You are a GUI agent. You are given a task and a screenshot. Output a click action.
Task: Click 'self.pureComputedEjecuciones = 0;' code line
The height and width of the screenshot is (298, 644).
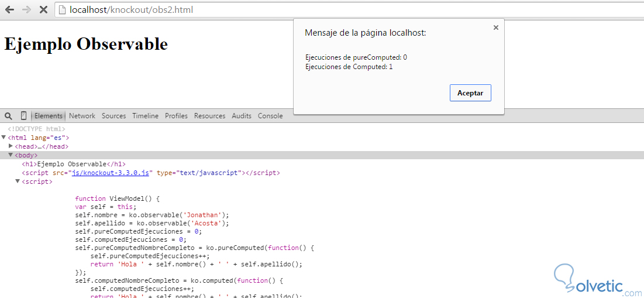click(x=139, y=231)
